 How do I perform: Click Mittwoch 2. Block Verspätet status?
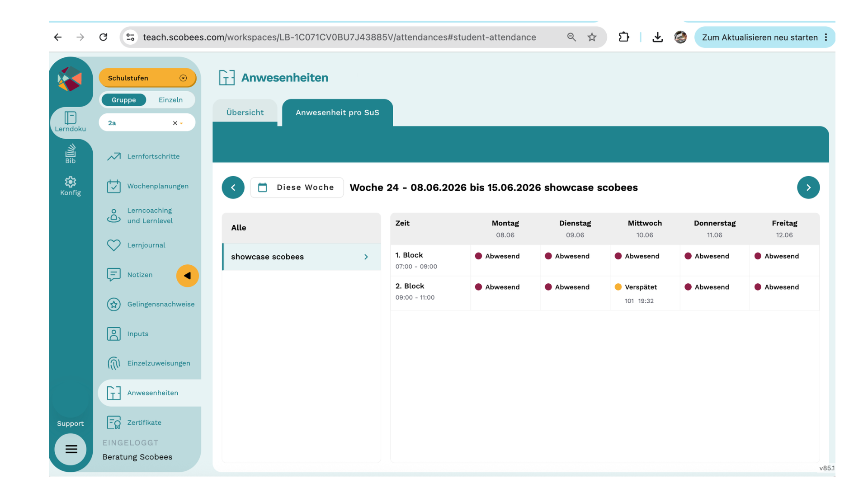pos(636,287)
